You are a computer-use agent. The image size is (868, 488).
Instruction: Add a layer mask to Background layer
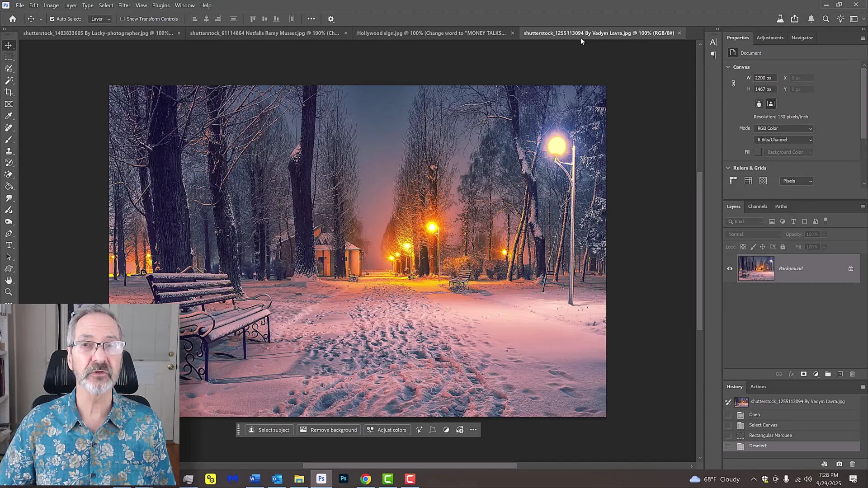click(804, 374)
